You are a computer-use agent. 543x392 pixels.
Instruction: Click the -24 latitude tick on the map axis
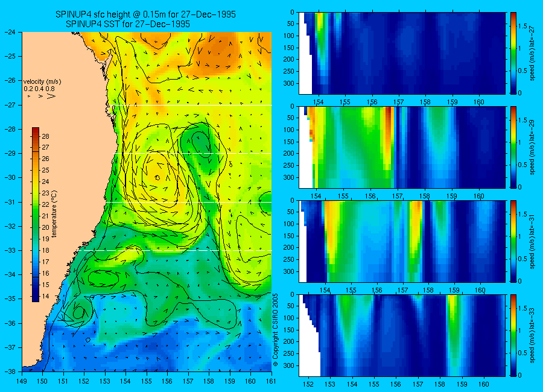point(10,32)
